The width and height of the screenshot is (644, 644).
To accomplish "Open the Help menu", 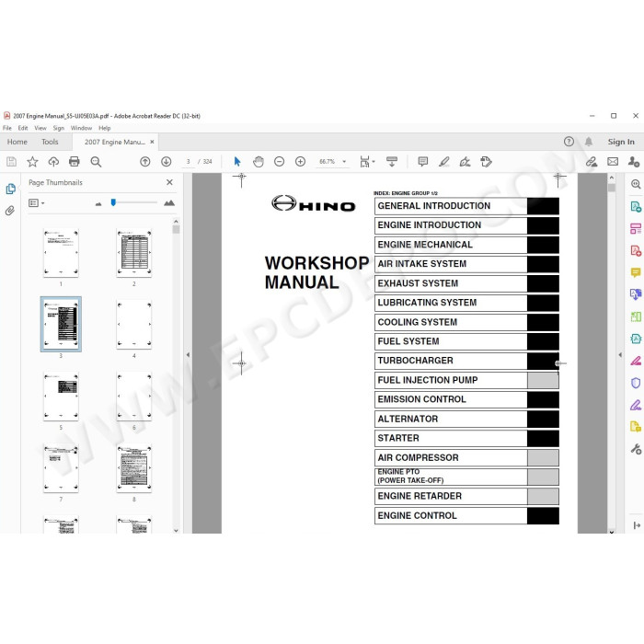I will [105, 128].
